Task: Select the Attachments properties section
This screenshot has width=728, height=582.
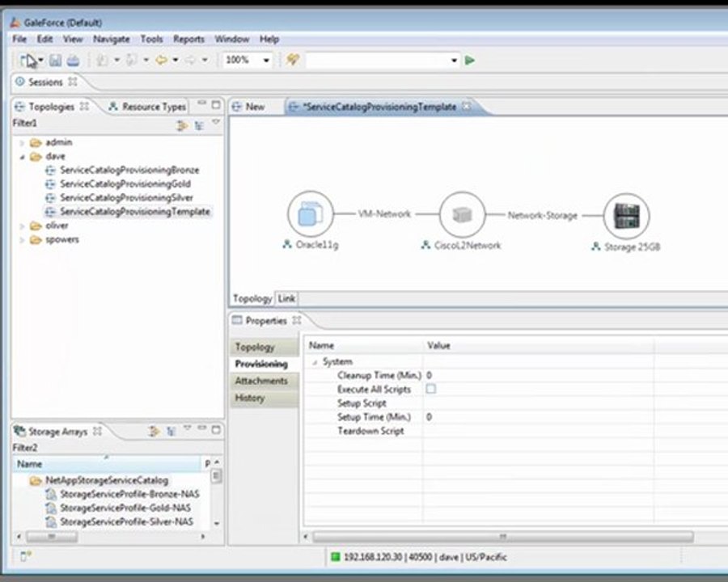Action: [x=263, y=381]
